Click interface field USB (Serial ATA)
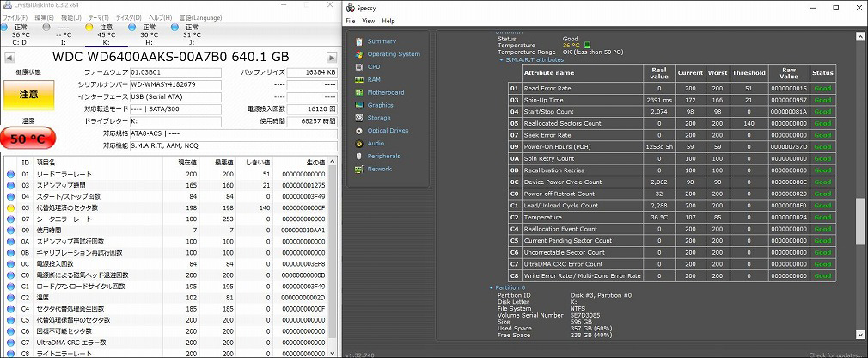Screen dimensions: 868x358 (x=175, y=97)
